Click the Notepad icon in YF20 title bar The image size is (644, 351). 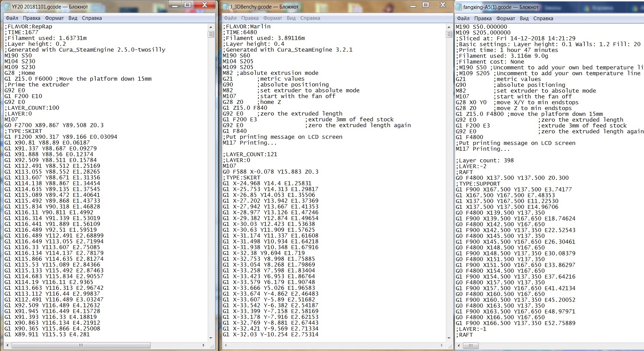click(x=7, y=6)
